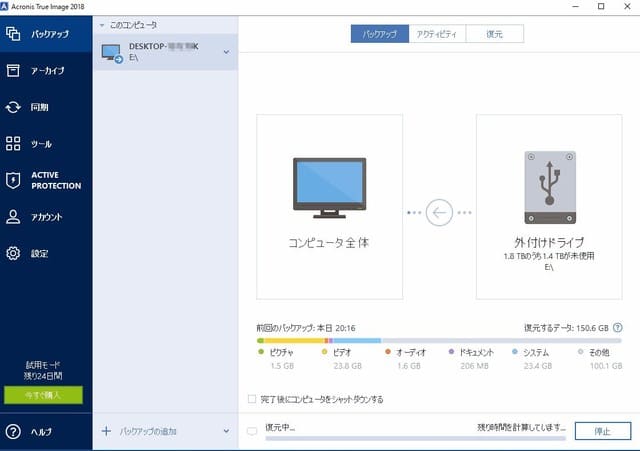Switch to the アクティビティ tab
This screenshot has height=451, width=640.
pyautogui.click(x=437, y=34)
